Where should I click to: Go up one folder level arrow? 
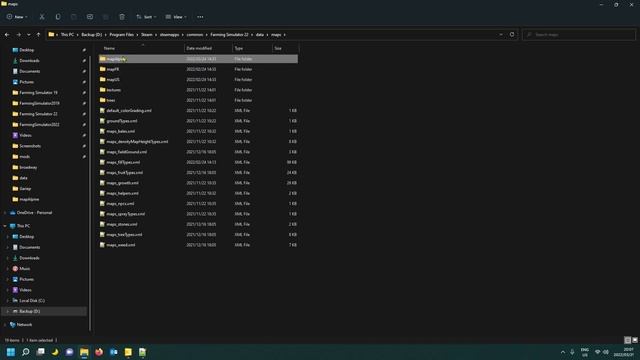38,35
